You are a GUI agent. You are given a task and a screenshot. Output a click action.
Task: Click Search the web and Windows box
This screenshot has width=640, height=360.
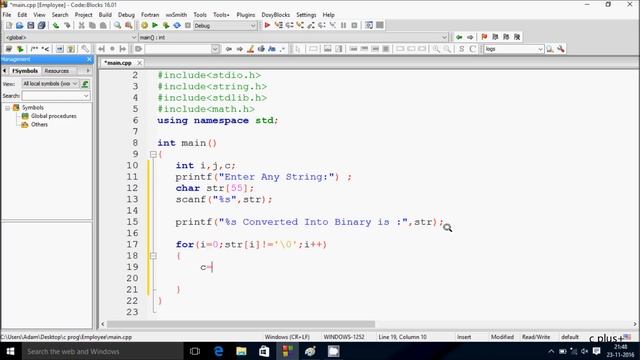102,351
